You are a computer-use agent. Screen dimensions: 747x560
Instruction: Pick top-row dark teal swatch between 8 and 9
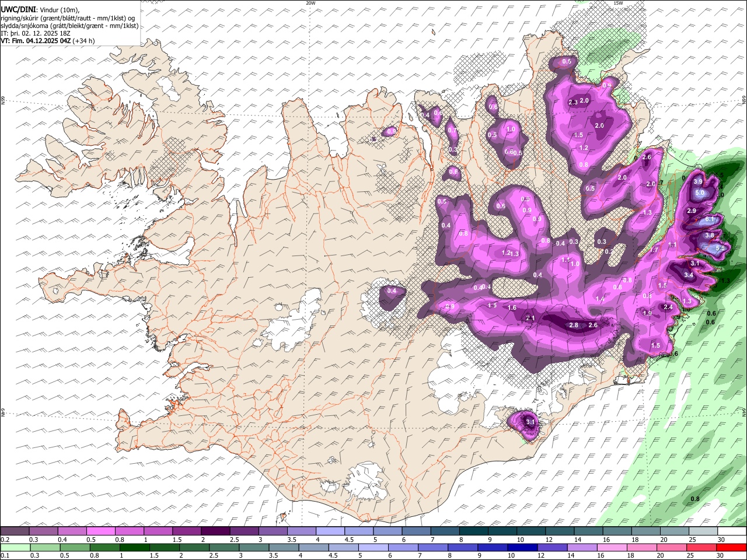[474, 531]
